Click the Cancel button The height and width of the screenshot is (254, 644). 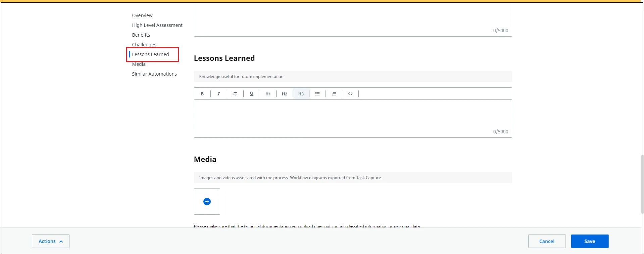pyautogui.click(x=547, y=241)
